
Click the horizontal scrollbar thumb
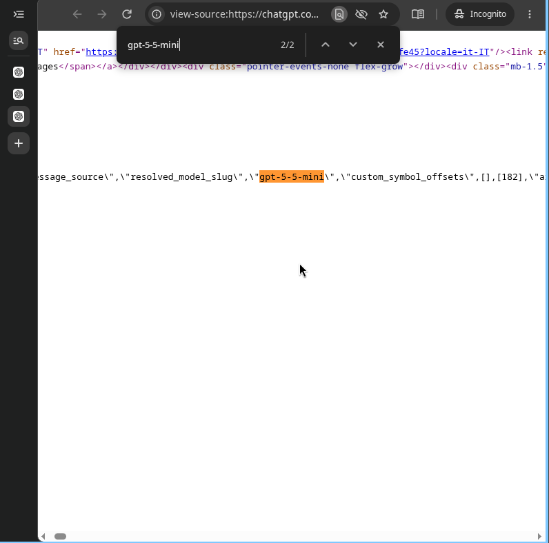(60, 536)
